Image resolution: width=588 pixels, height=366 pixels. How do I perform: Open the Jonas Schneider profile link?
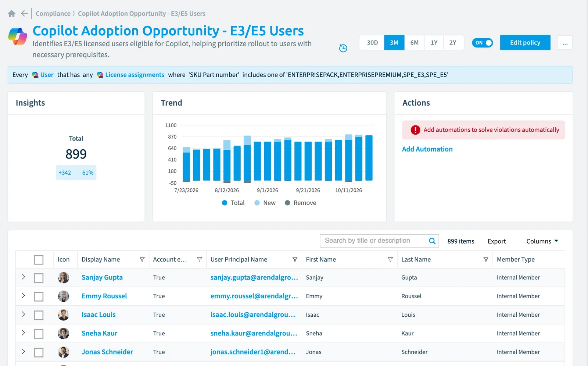107,352
